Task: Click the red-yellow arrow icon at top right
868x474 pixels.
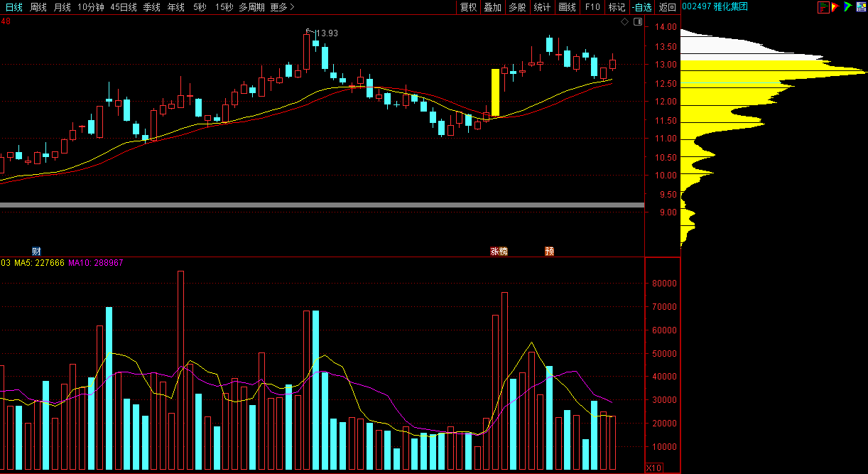Action: click(835, 7)
